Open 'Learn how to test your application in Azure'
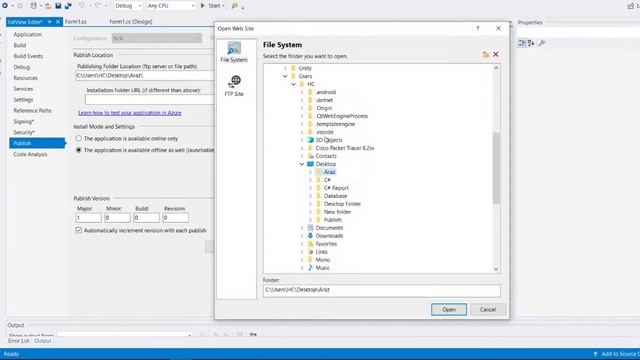 click(x=130, y=113)
